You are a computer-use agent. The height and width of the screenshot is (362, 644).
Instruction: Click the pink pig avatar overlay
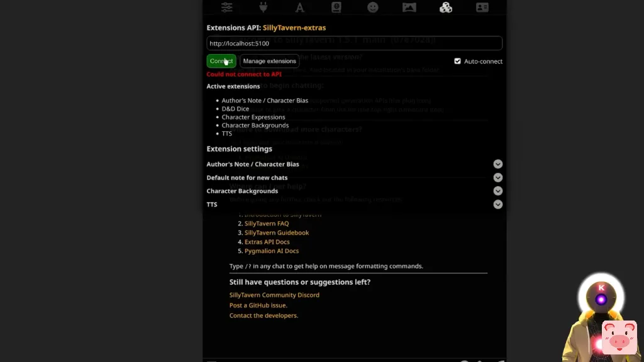pos(619,337)
